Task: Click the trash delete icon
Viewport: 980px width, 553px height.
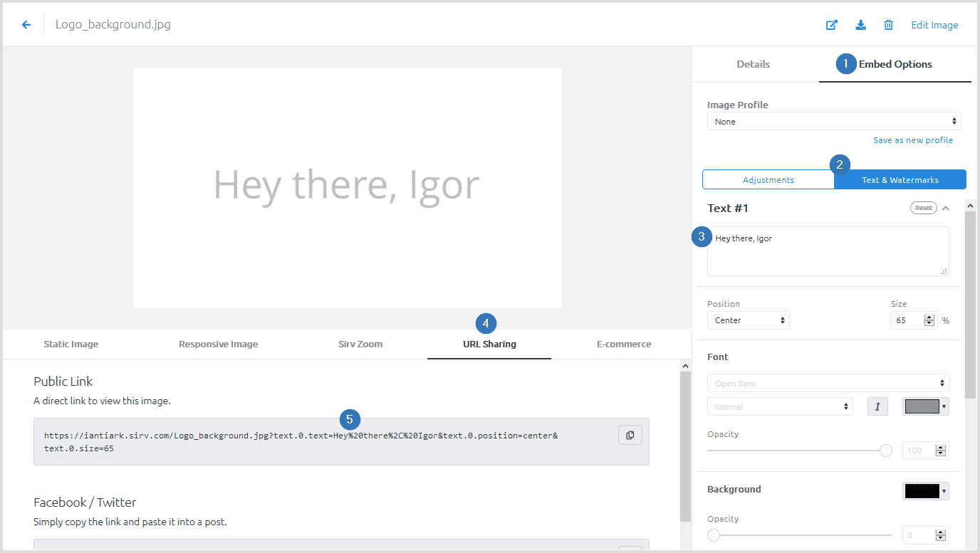Action: coord(888,25)
